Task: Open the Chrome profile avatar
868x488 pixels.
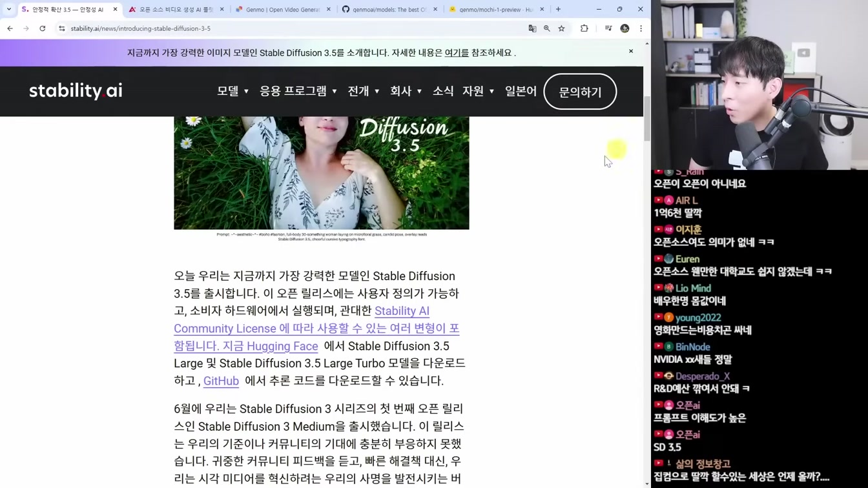Action: point(625,28)
